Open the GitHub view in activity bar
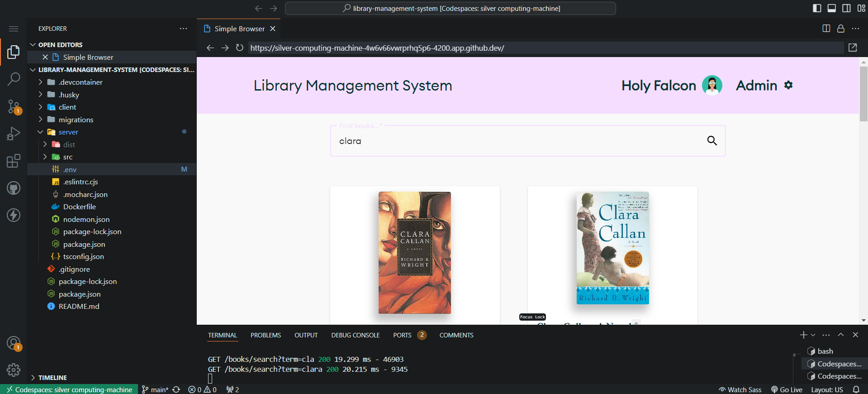Image resolution: width=868 pixels, height=394 pixels. point(14,188)
